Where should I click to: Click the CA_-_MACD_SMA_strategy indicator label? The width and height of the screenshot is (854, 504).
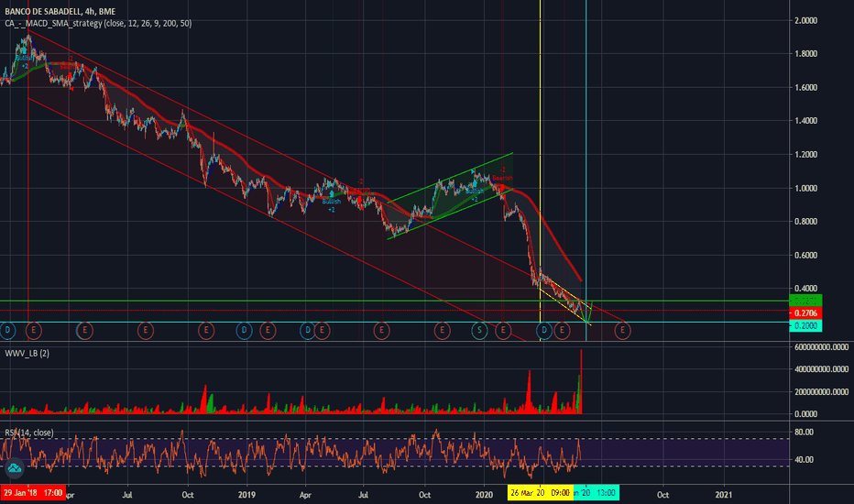coord(98,24)
